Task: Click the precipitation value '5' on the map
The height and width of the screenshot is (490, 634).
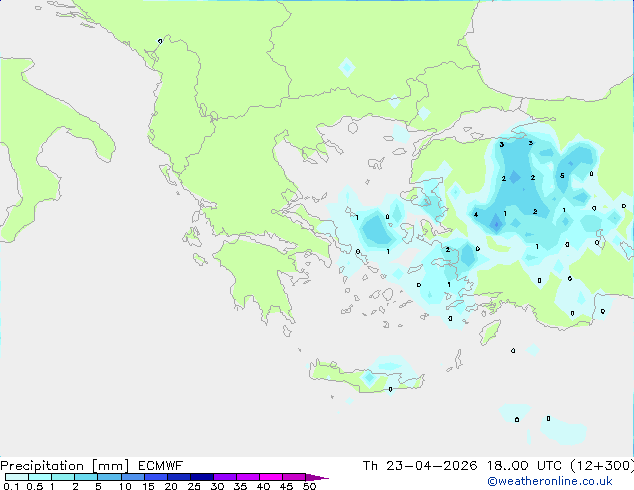Action: 562,175
